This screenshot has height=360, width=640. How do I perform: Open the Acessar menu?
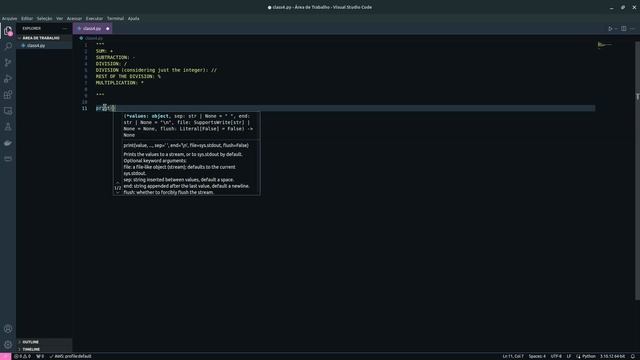tap(74, 18)
